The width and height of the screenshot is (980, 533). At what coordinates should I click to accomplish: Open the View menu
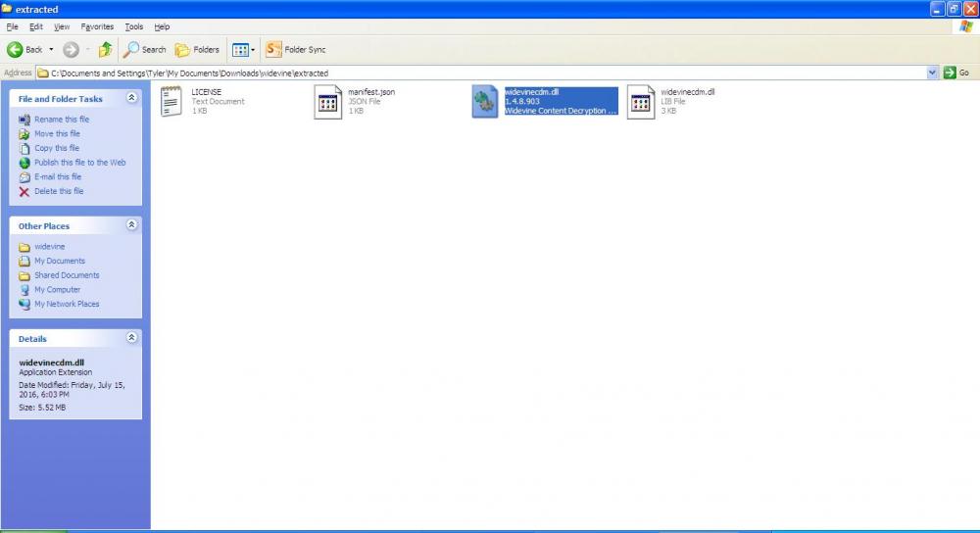point(61,26)
